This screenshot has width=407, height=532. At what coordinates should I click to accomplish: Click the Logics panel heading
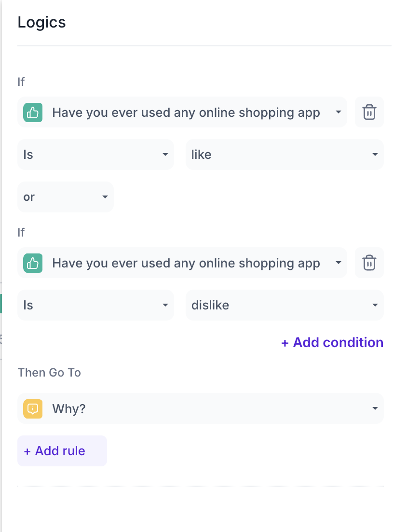click(x=41, y=23)
